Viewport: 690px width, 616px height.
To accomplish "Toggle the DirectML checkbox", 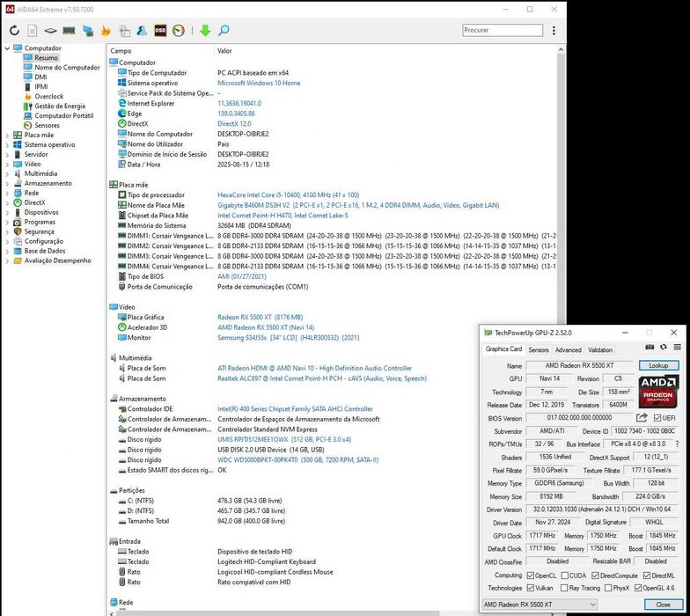I will (x=647, y=576).
